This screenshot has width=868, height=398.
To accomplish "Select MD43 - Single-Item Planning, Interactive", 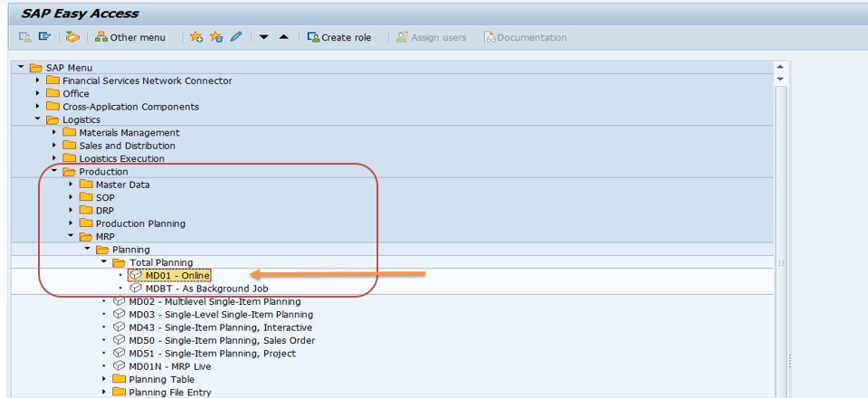I will [x=220, y=327].
